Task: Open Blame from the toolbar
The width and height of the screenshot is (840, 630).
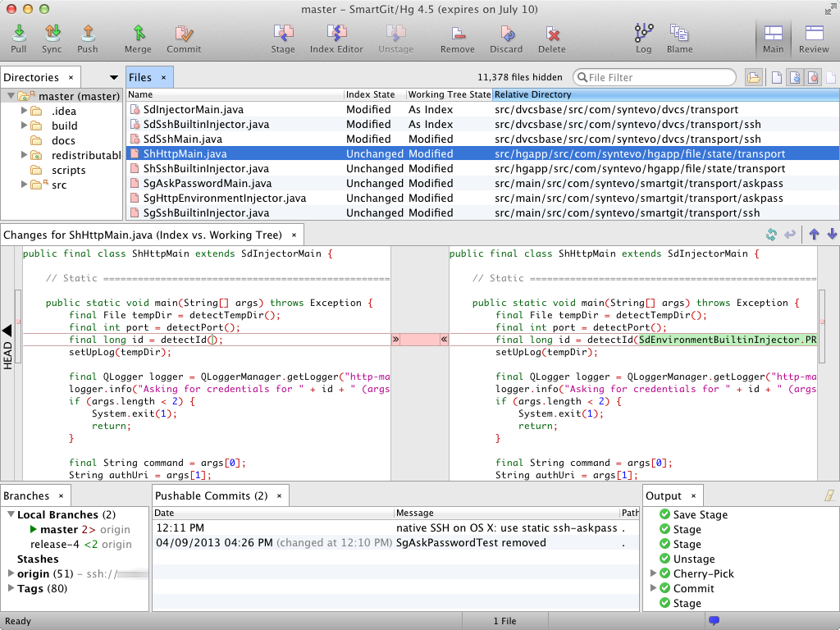Action: (x=679, y=38)
